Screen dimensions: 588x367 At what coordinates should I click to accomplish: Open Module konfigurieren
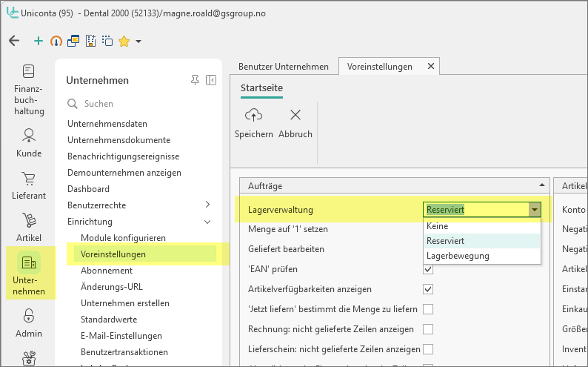123,238
